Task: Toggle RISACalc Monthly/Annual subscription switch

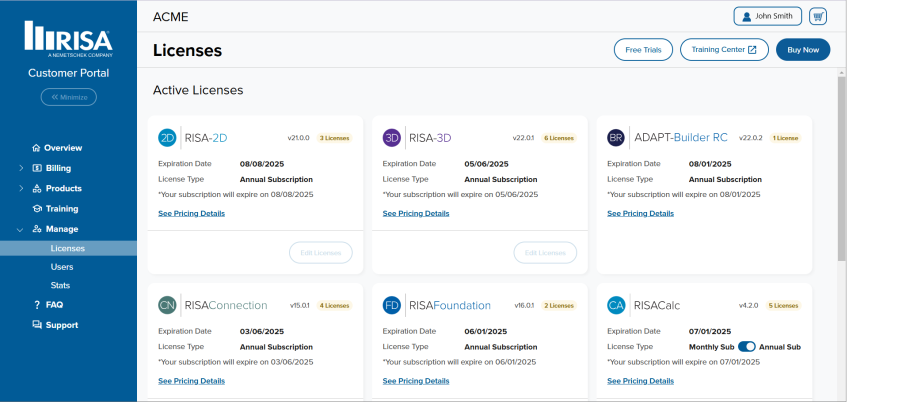Action: (747, 347)
